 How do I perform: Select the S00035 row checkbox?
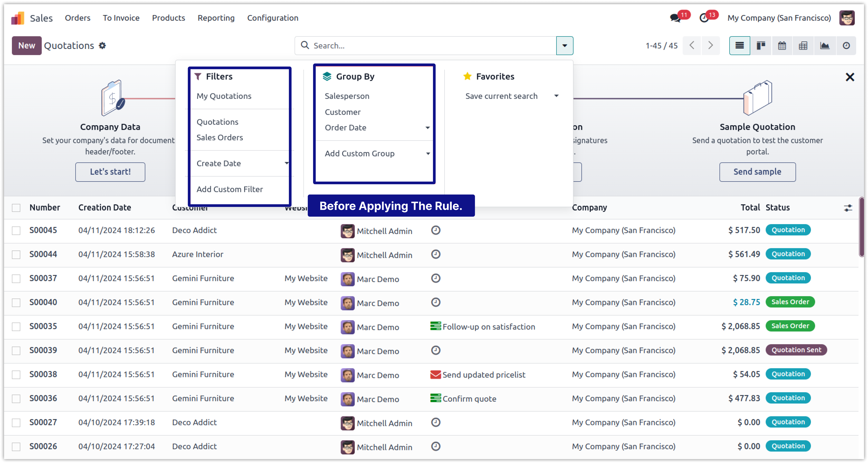(x=16, y=327)
